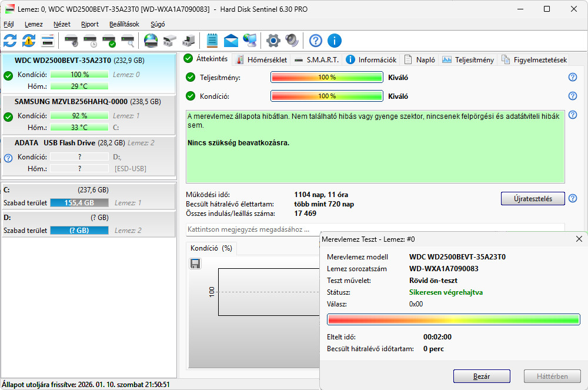Viewport: 588px width, 390px height.
Task: Click the save floppy icon in Kondíció chart
Action: 195,264
